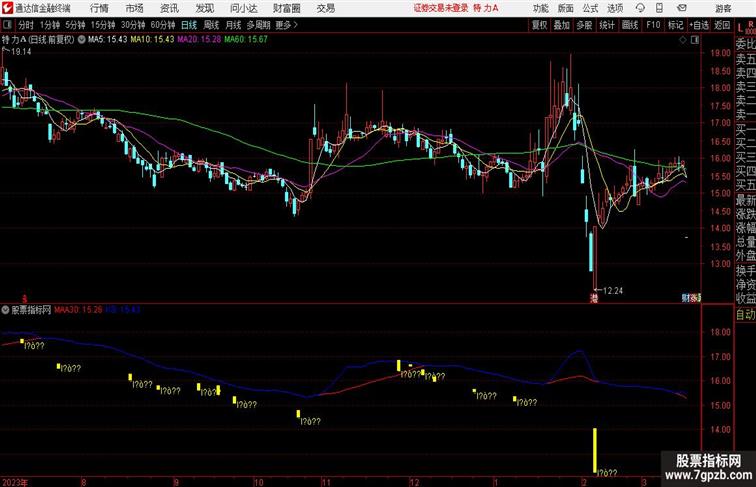Click the 返回 back button
Screen dimensions: 756x487
[722, 25]
